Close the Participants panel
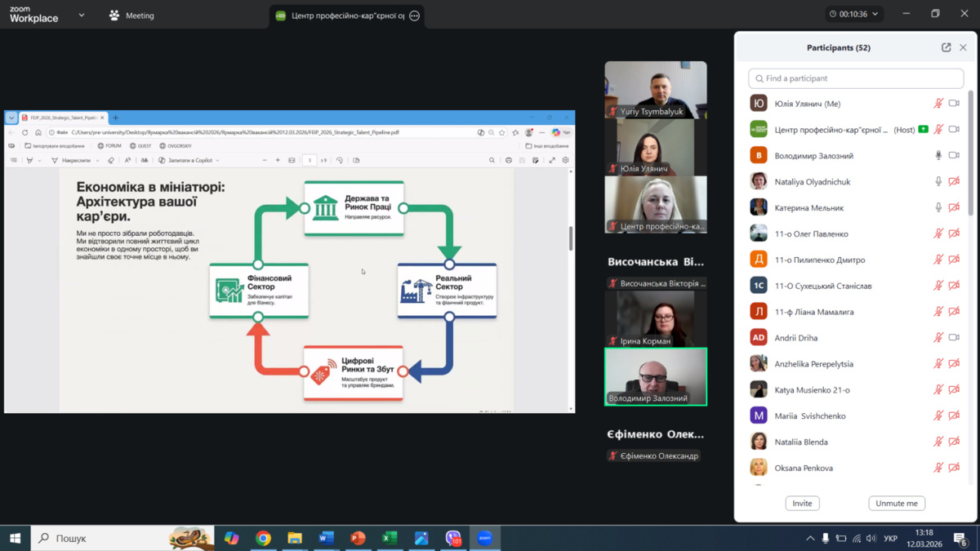 [x=963, y=47]
